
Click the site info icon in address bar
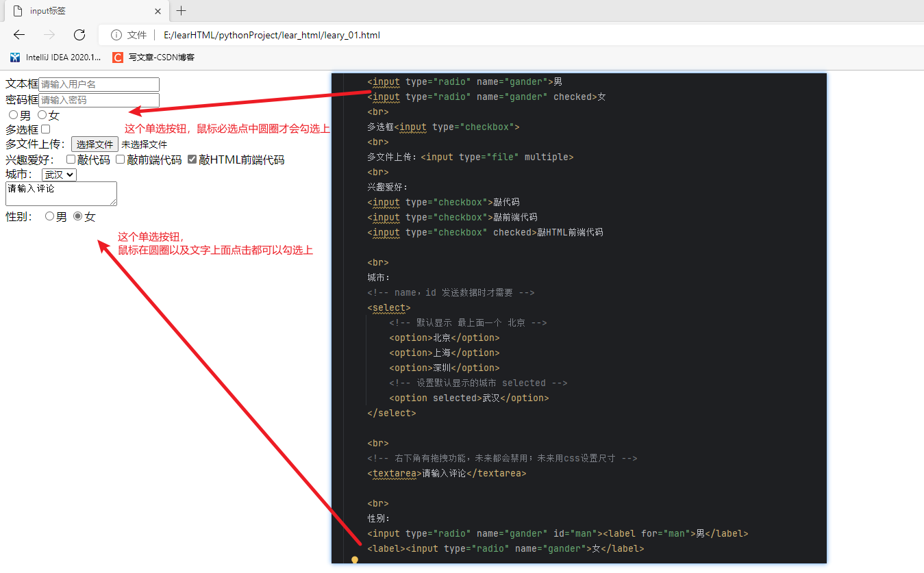[x=116, y=35]
